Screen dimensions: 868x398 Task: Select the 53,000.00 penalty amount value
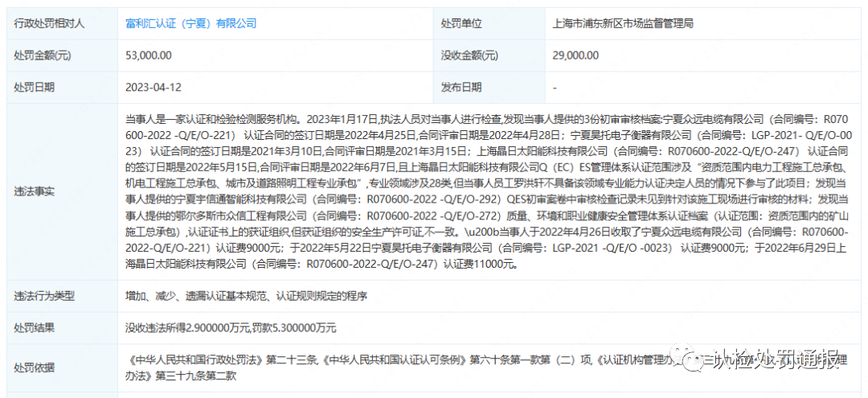click(149, 55)
